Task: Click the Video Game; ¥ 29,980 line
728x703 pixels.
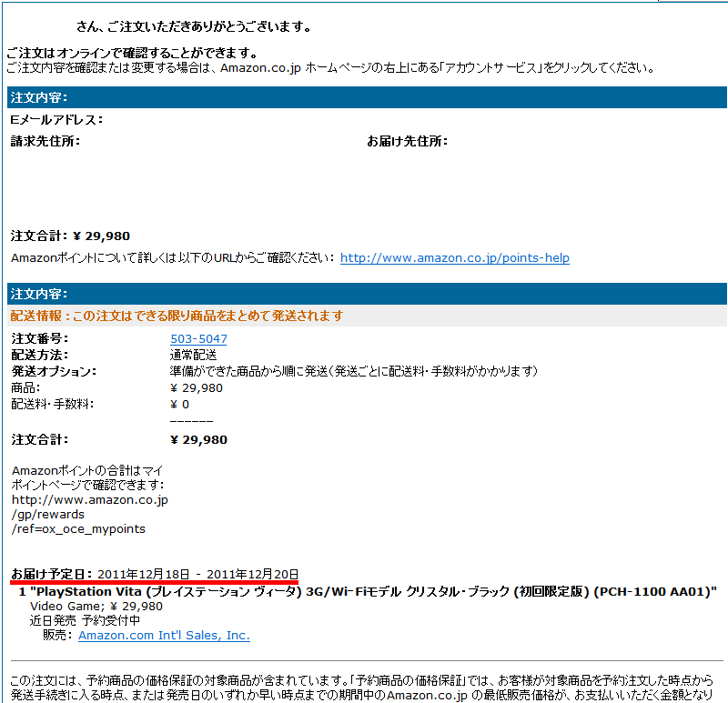Action: pyautogui.click(x=96, y=606)
